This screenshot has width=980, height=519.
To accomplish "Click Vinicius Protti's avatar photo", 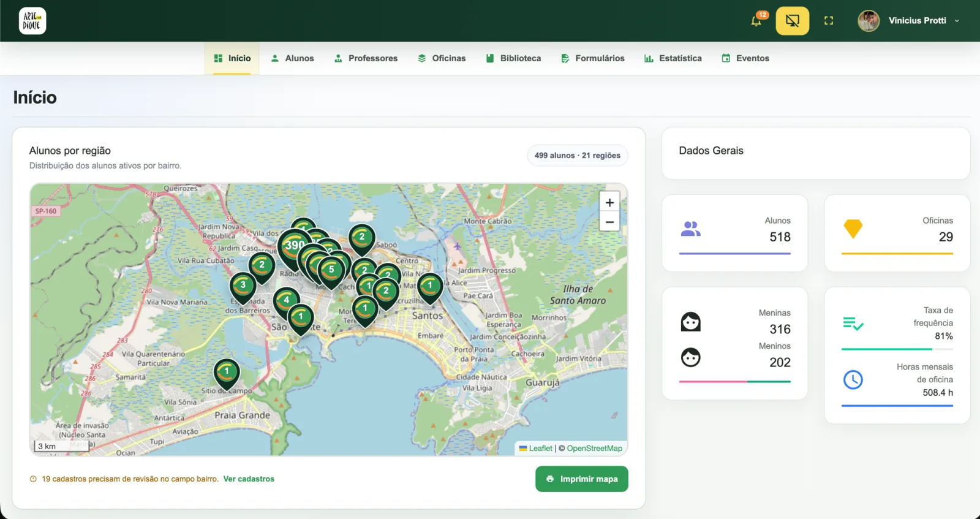I will [x=869, y=21].
